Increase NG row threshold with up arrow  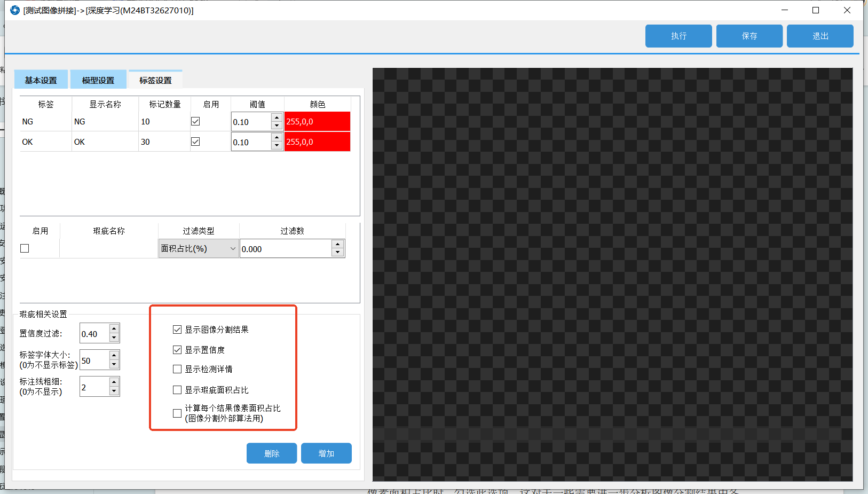point(277,118)
